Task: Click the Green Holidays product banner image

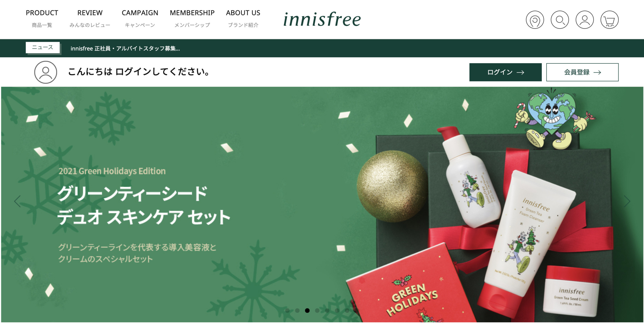Action: 322,204
